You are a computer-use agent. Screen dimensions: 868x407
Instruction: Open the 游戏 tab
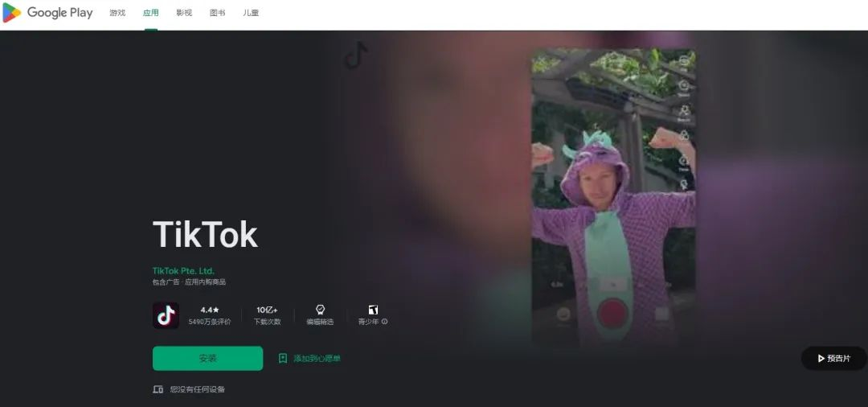tap(117, 13)
